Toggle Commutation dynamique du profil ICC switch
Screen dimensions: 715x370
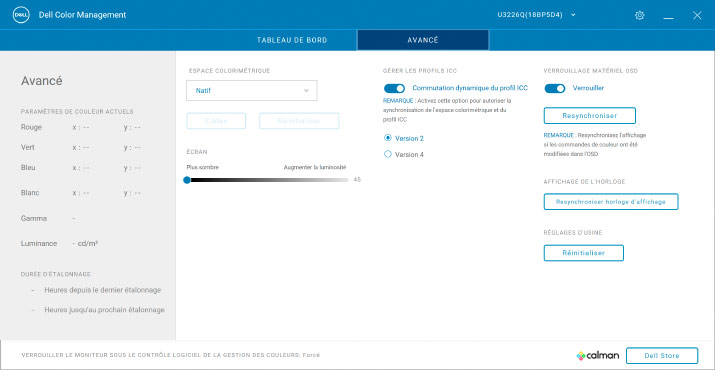tap(394, 88)
